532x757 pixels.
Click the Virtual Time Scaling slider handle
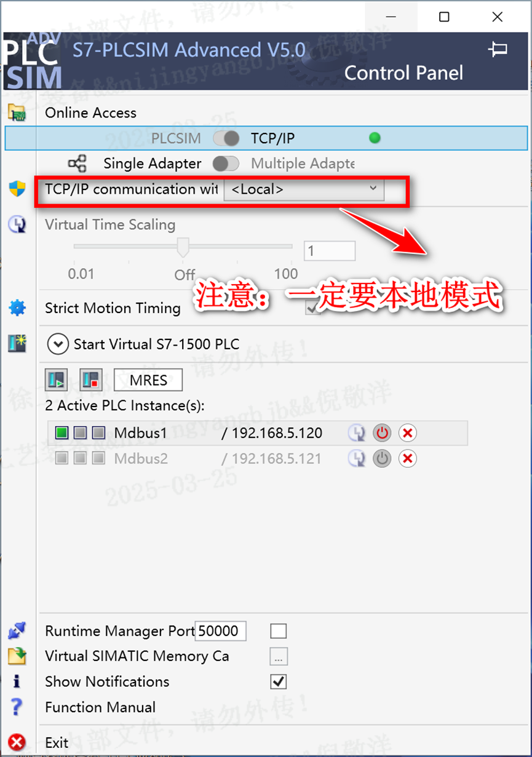coord(183,247)
